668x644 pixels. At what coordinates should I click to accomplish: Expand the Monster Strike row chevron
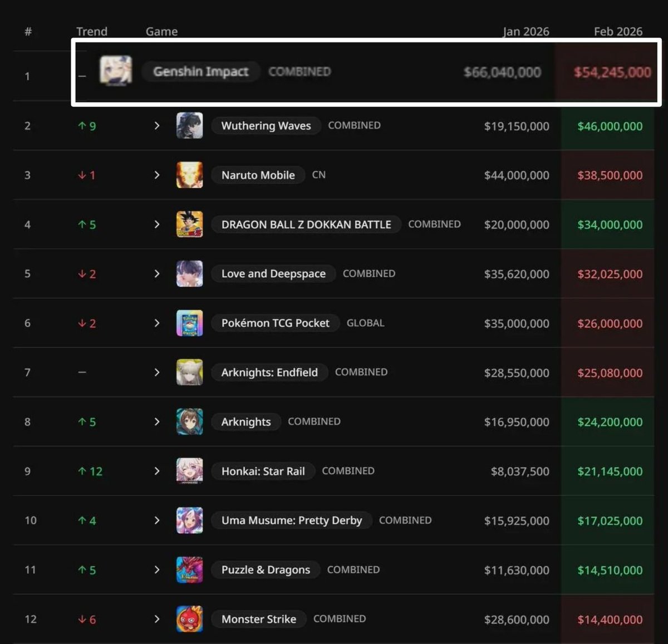(x=157, y=619)
